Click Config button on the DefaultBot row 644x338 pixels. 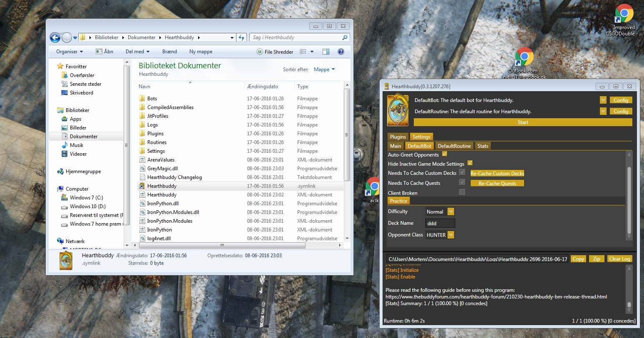pyautogui.click(x=621, y=100)
